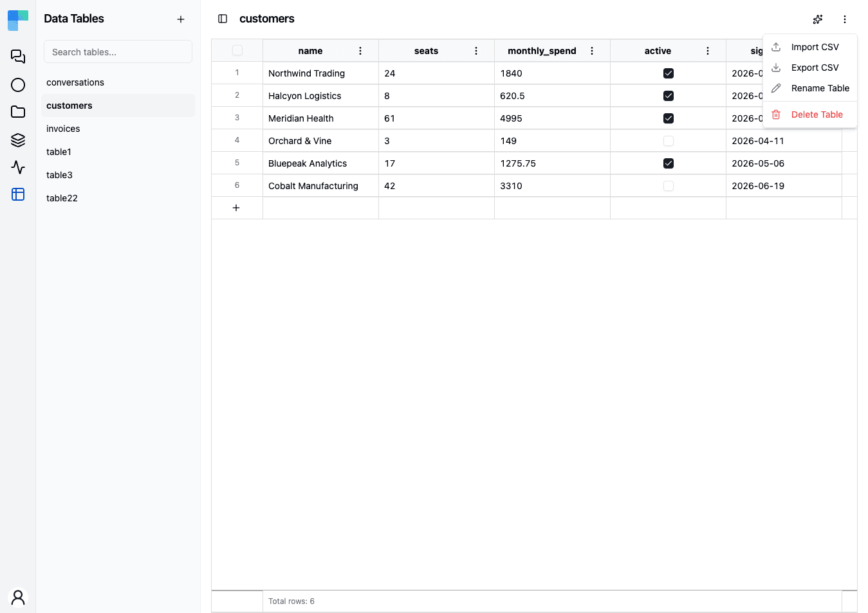The image size is (868, 613).
Task: Open the seats column options menu
Action: [476, 51]
